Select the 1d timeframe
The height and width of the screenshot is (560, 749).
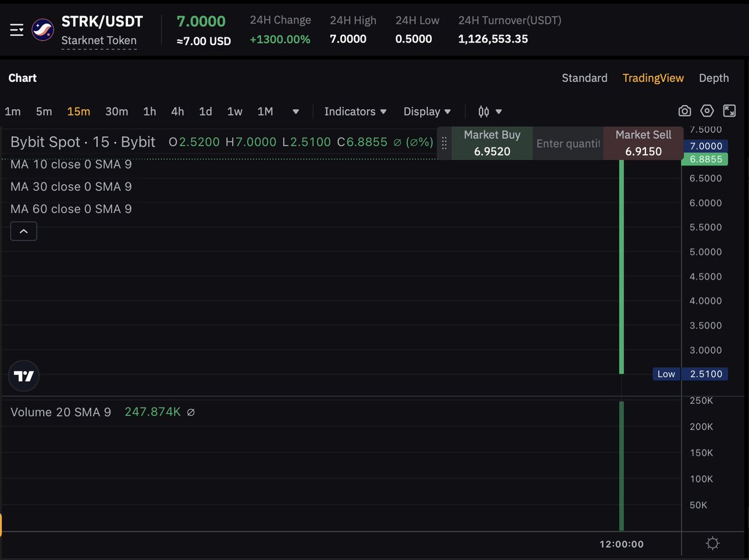[x=205, y=112]
